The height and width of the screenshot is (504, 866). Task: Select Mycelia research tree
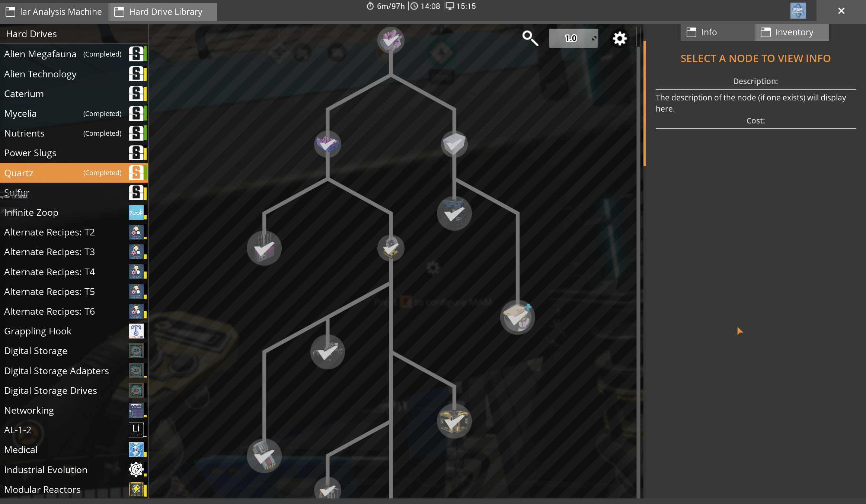point(74,113)
